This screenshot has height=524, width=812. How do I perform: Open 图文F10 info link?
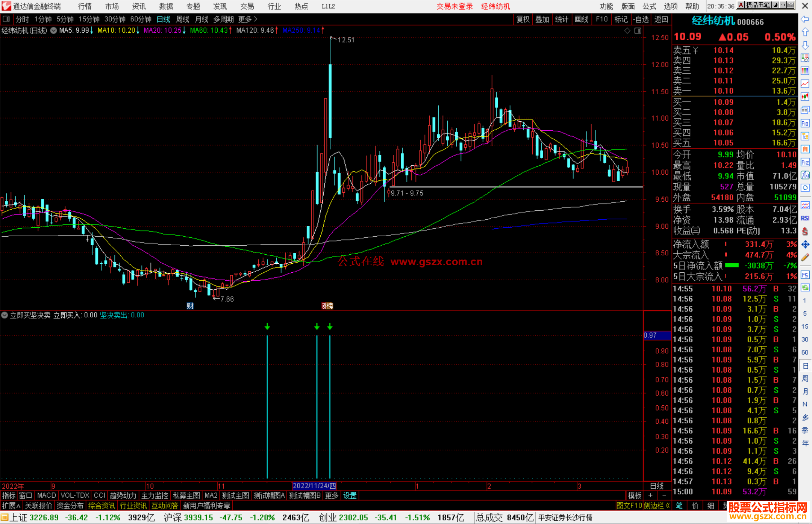click(x=629, y=506)
